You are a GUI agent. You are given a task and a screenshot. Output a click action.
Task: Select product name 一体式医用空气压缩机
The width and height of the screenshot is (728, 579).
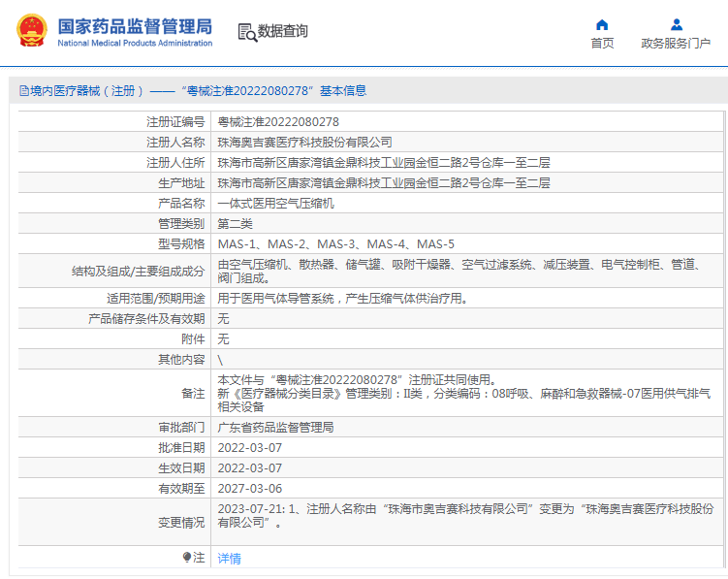[x=275, y=204]
